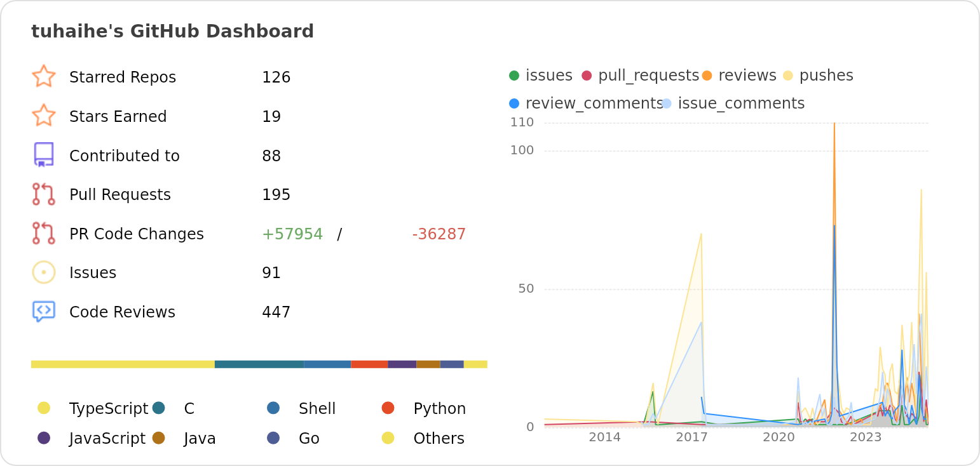Click the 'Go' language label
The width and height of the screenshot is (980, 466).
309,438
